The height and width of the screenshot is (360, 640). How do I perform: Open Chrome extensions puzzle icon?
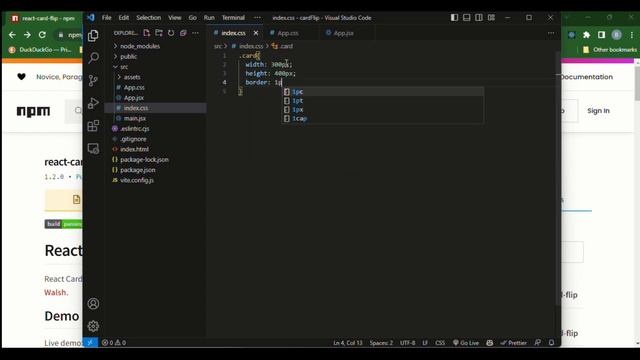587,35
